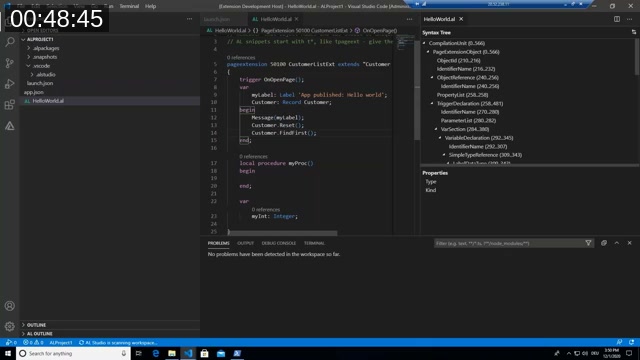Click errors and warnings status bar item
Screen dimensions: 640x360
[33, 342]
